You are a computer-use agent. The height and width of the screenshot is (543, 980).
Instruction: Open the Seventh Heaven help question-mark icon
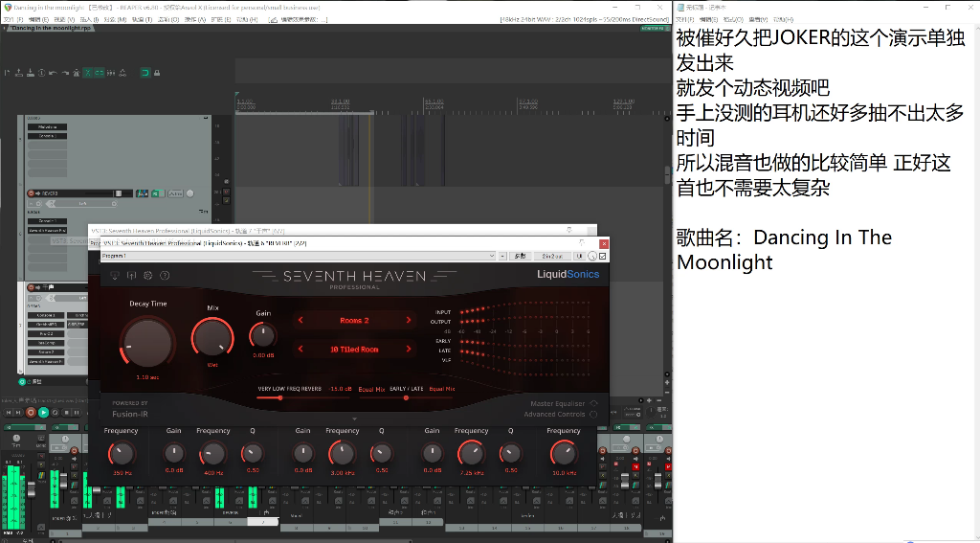pos(165,275)
